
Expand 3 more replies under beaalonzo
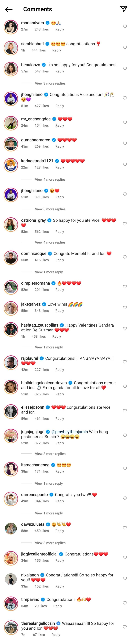pos(50,83)
